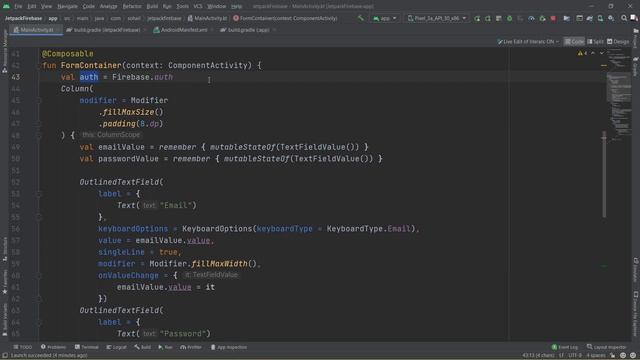Open the Resource Manager side panel
The height and width of the screenshot is (360, 640).
(5, 51)
